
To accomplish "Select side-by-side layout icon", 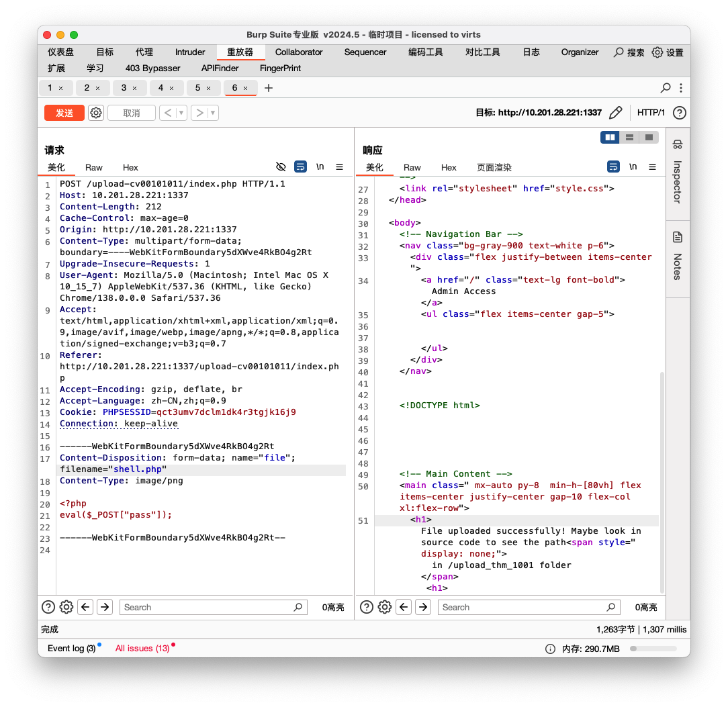I will [x=610, y=138].
